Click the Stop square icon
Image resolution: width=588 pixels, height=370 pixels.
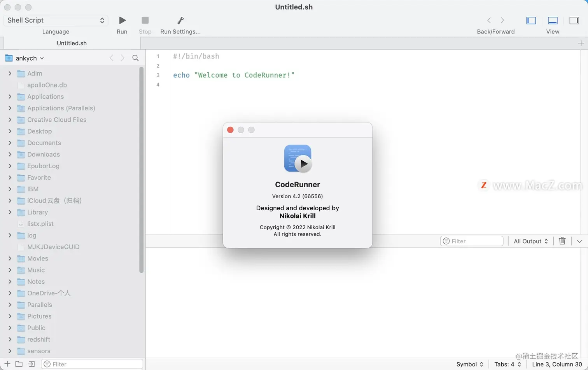145,20
